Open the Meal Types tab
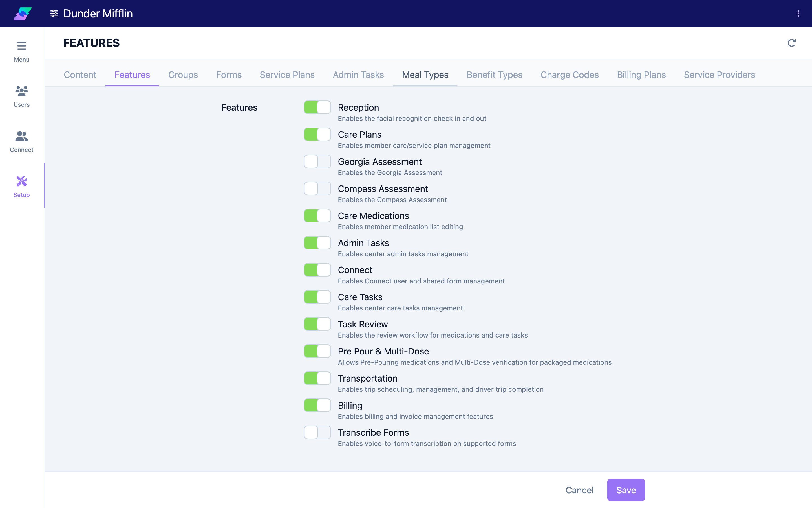The image size is (812, 508). click(425, 75)
